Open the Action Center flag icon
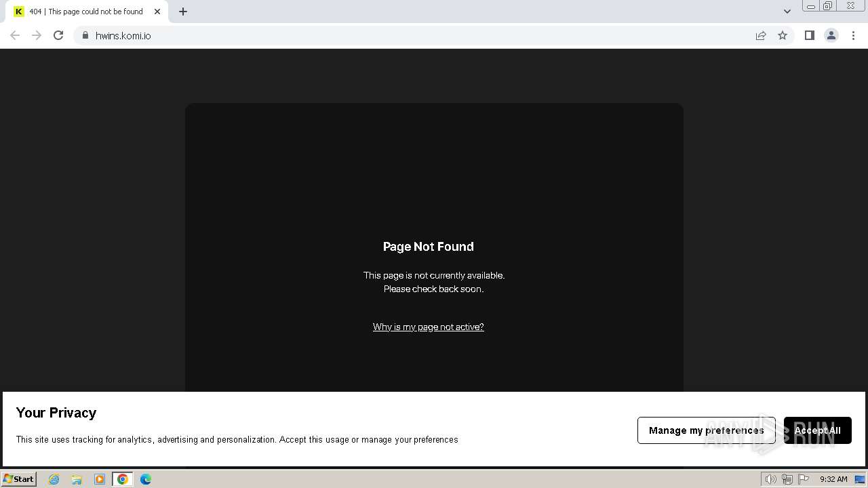Screen dimensions: 868x488 [804, 479]
